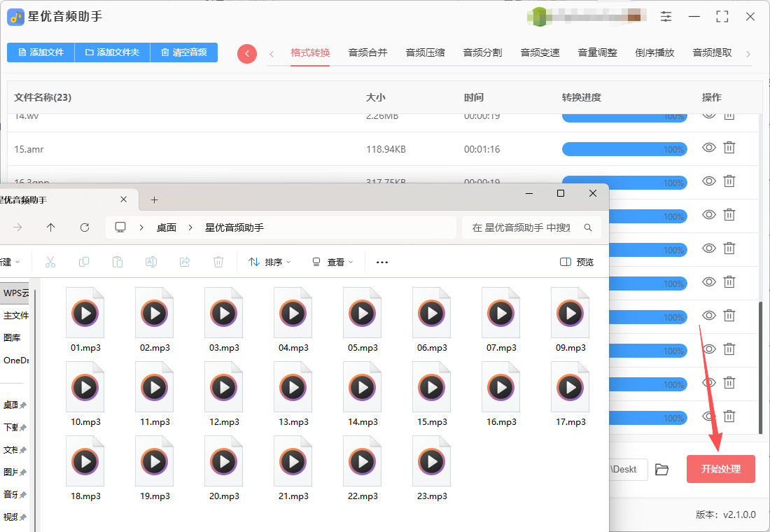The height and width of the screenshot is (532, 770).
Task: Click the red back arrow circle button
Action: [247, 54]
